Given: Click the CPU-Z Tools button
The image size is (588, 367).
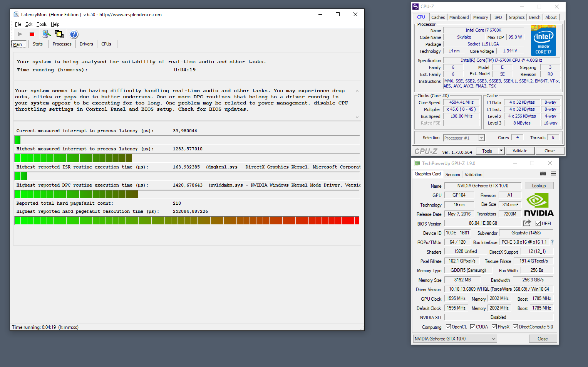Looking at the screenshot, I should pos(487,151).
